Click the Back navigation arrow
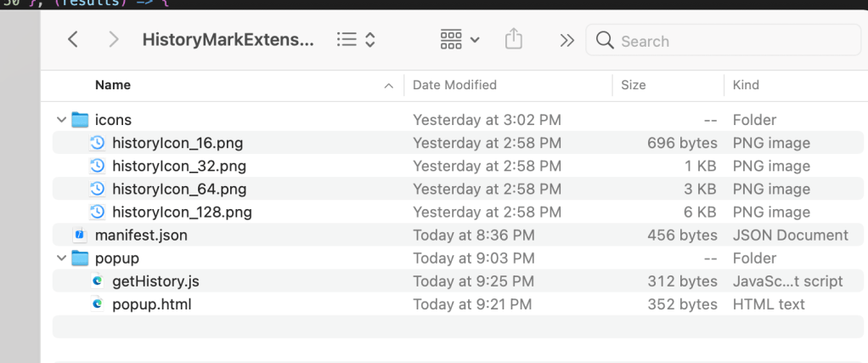The height and width of the screenshot is (363, 868). pyautogui.click(x=73, y=40)
